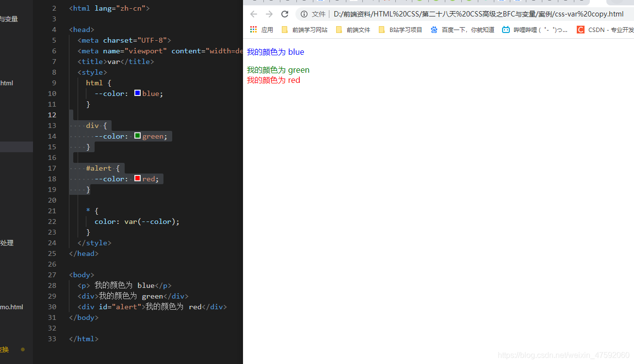The image size is (634, 364).
Task: Click the #alert selector on line 17
Action: coord(99,168)
